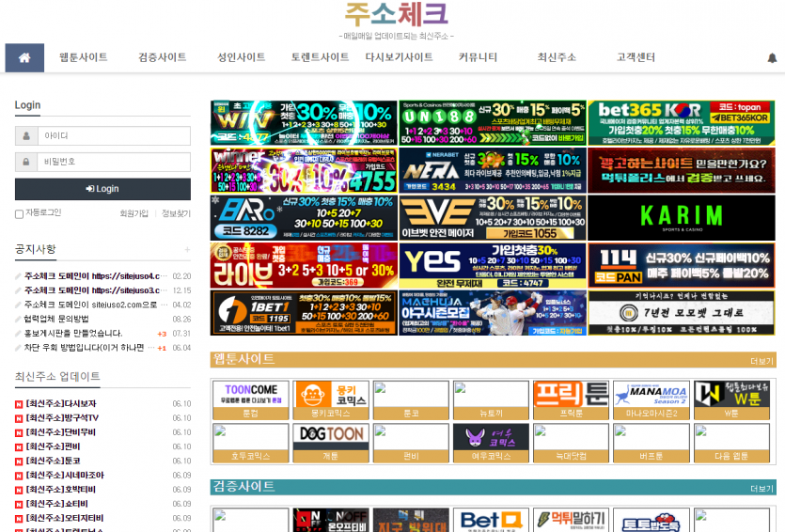Open [최신주소]호박티비 update
Image resolution: width=785 pixels, height=532 pixels.
pos(60,490)
